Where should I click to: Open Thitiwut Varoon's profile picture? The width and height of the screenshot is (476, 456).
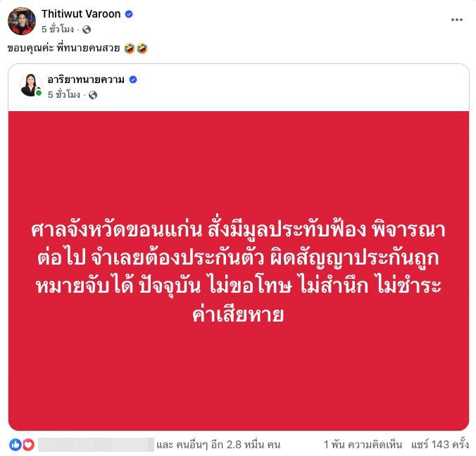click(x=22, y=21)
